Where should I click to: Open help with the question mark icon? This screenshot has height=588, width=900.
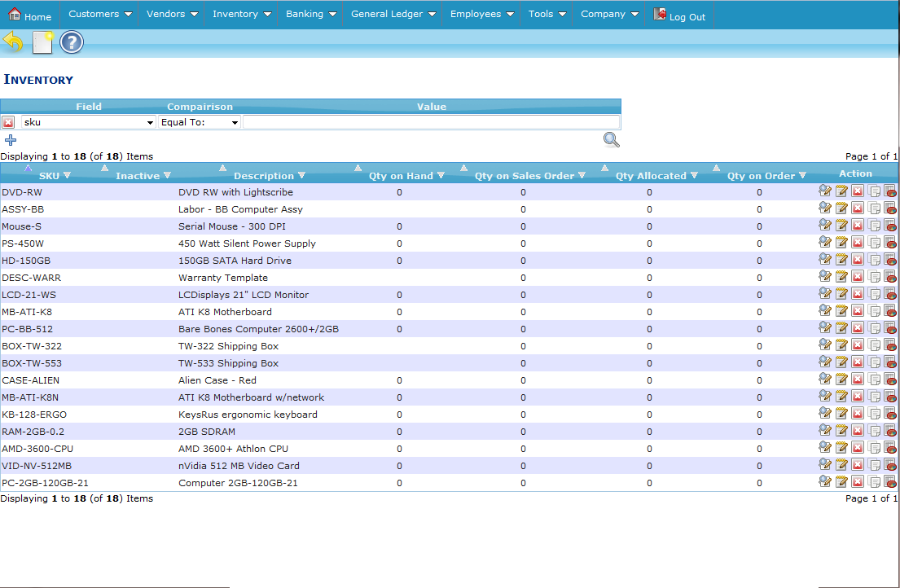tap(72, 42)
